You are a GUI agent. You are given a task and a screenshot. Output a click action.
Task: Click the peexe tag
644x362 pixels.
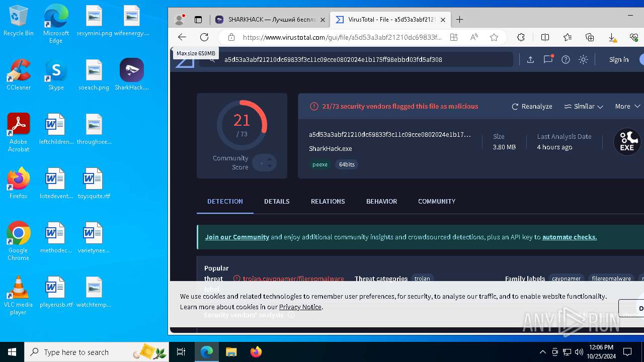[x=320, y=164]
